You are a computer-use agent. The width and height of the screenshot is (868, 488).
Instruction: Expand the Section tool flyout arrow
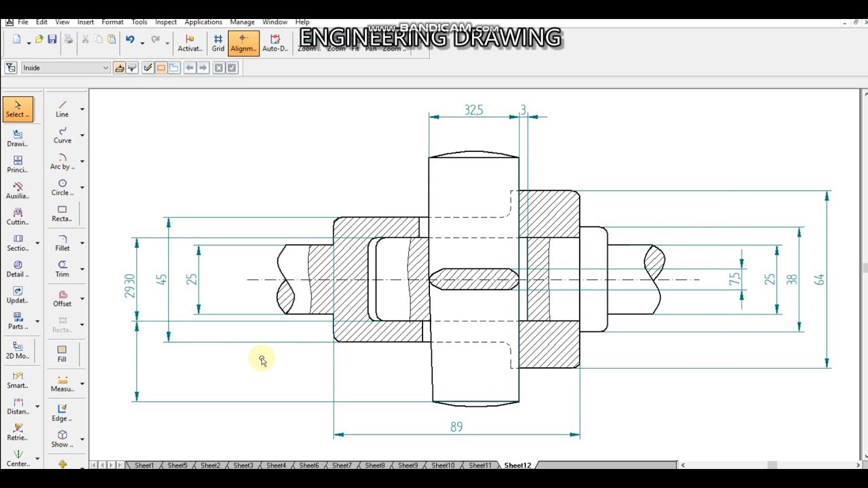pos(37,243)
